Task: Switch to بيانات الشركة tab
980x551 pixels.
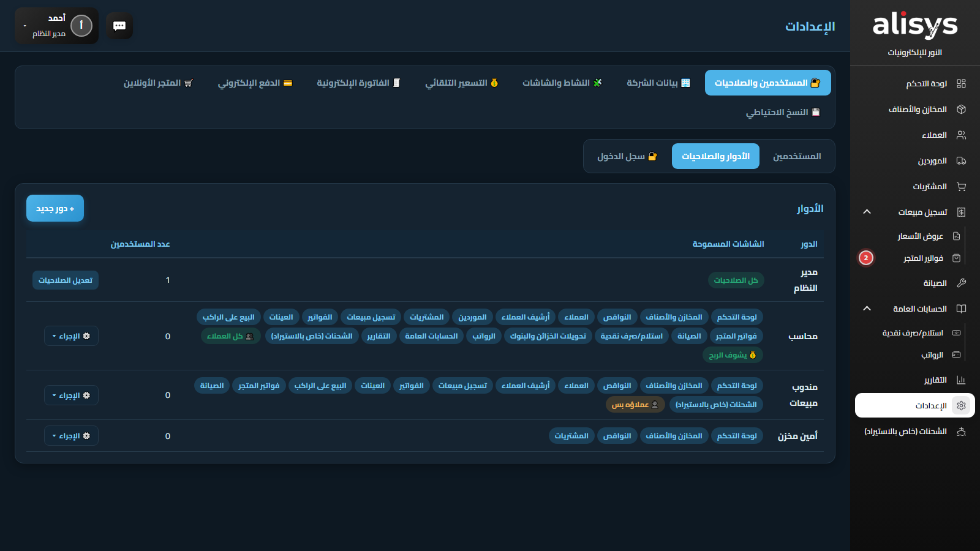Action: [658, 83]
